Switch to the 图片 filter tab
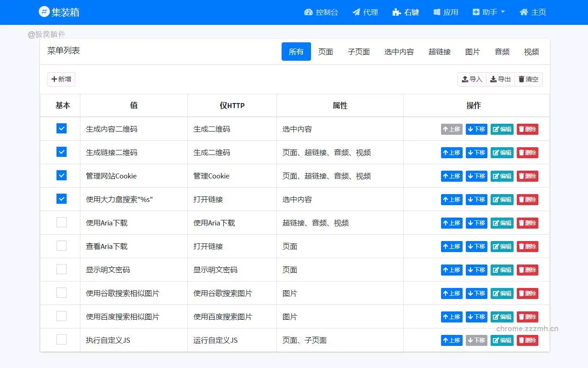588x368 pixels. 473,52
